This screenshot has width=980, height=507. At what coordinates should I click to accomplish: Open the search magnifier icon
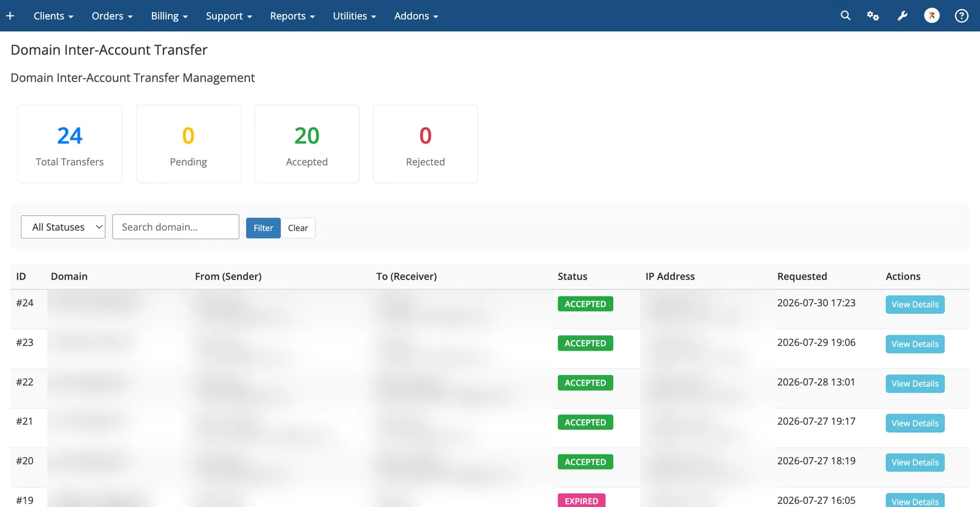click(845, 16)
